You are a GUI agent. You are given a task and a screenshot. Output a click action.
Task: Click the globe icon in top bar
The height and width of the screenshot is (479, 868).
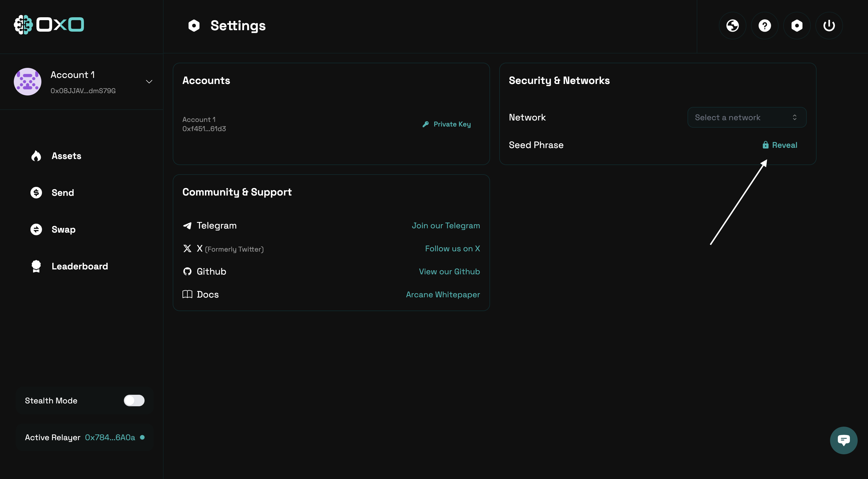tap(732, 26)
